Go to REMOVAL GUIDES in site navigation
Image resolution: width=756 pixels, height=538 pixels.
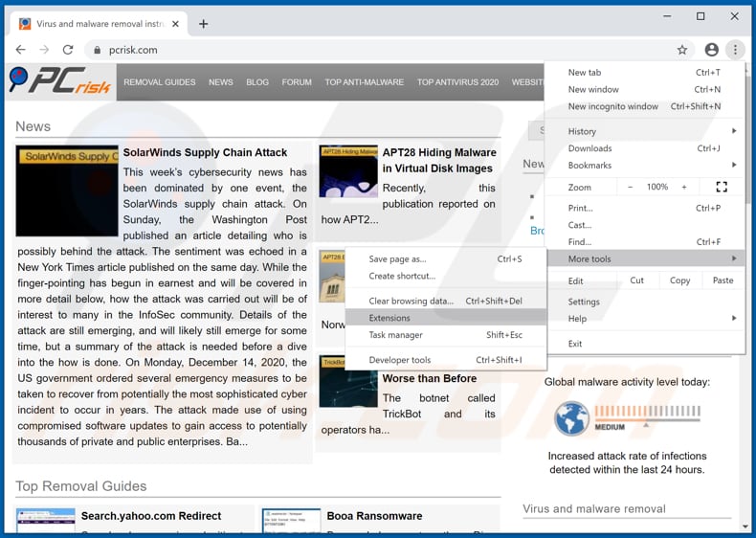pos(160,82)
